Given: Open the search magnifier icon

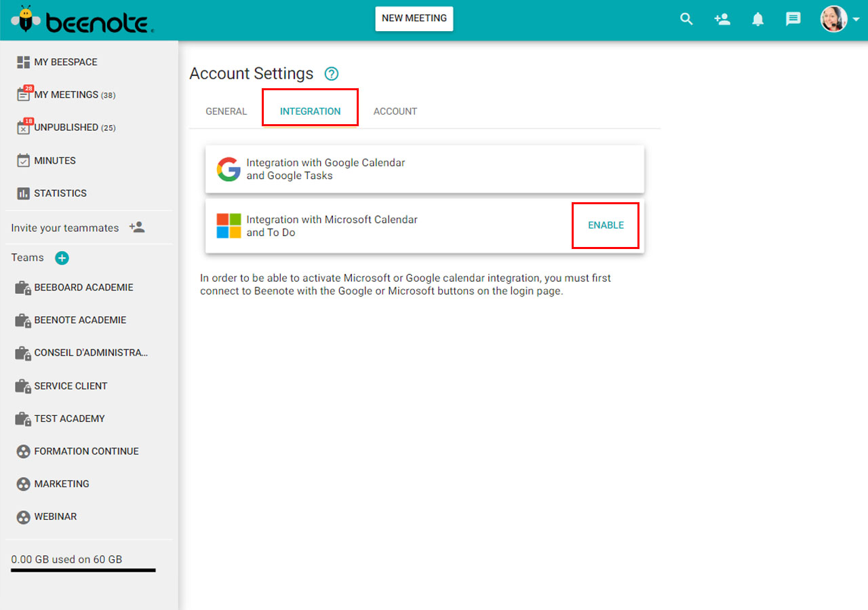Looking at the screenshot, I should click(x=687, y=19).
